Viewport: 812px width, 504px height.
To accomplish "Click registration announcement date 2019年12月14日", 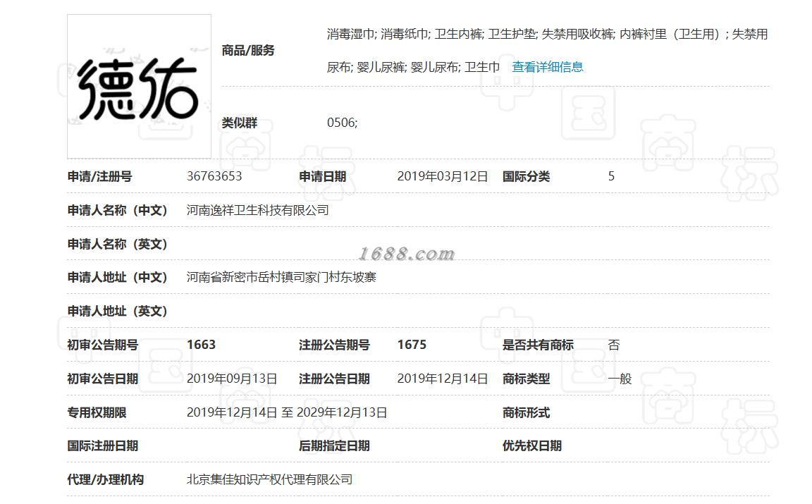I will point(442,379).
